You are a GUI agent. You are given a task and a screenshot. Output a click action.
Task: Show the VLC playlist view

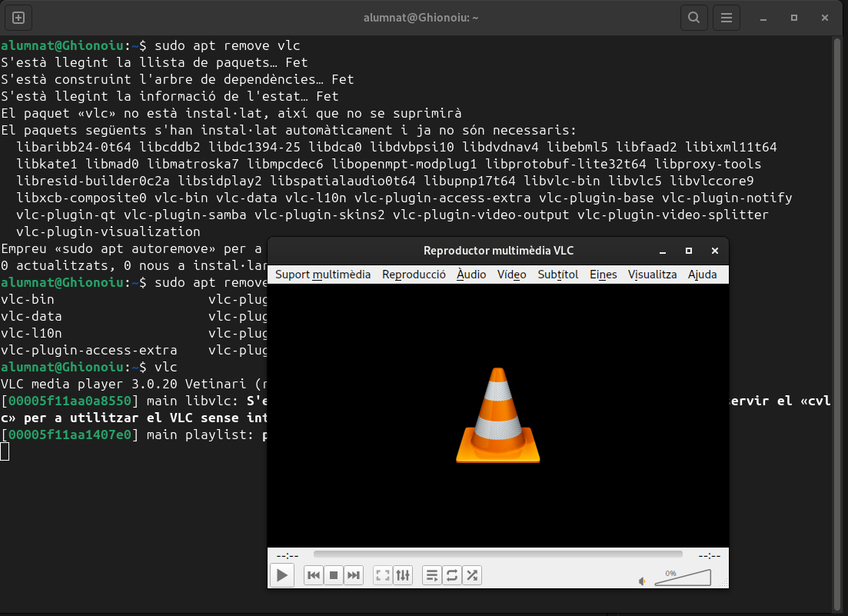pyautogui.click(x=432, y=575)
